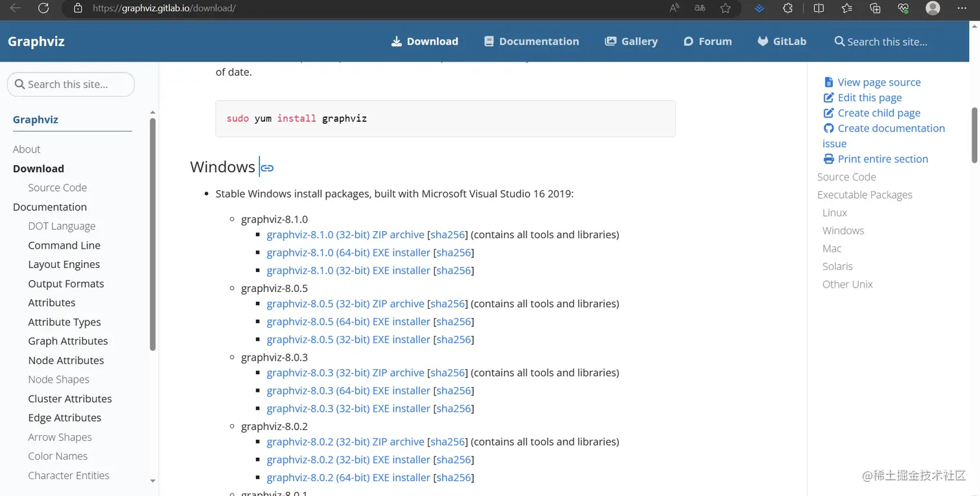Open the Forum navigation item
The image size is (980, 496).
pos(708,41)
